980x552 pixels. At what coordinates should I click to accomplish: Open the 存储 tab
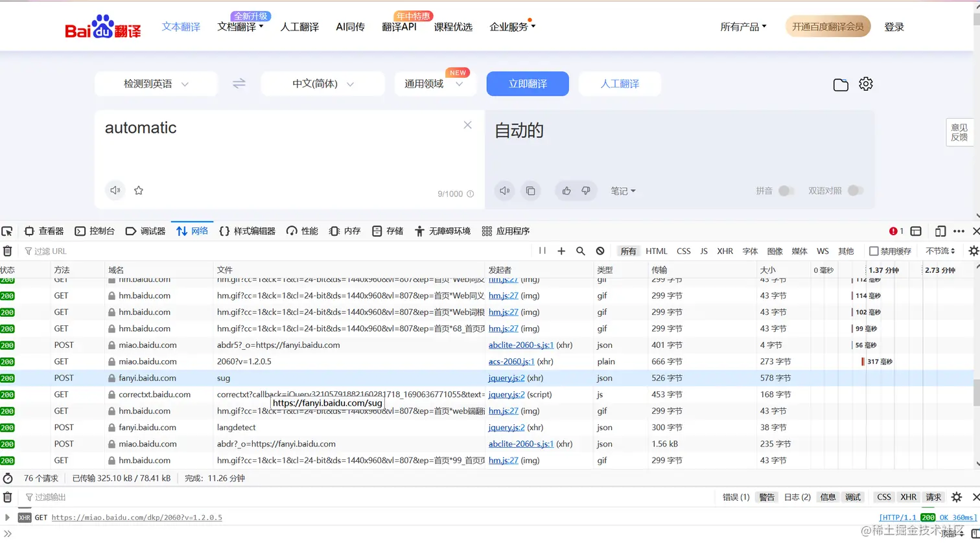(388, 231)
